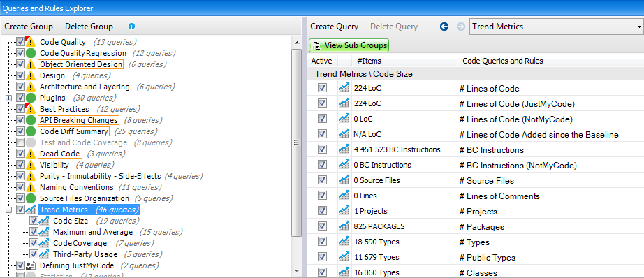Image resolution: width=644 pixels, height=278 pixels.
Task: Click the tree scrollbar up arrow
Action: 297,43
